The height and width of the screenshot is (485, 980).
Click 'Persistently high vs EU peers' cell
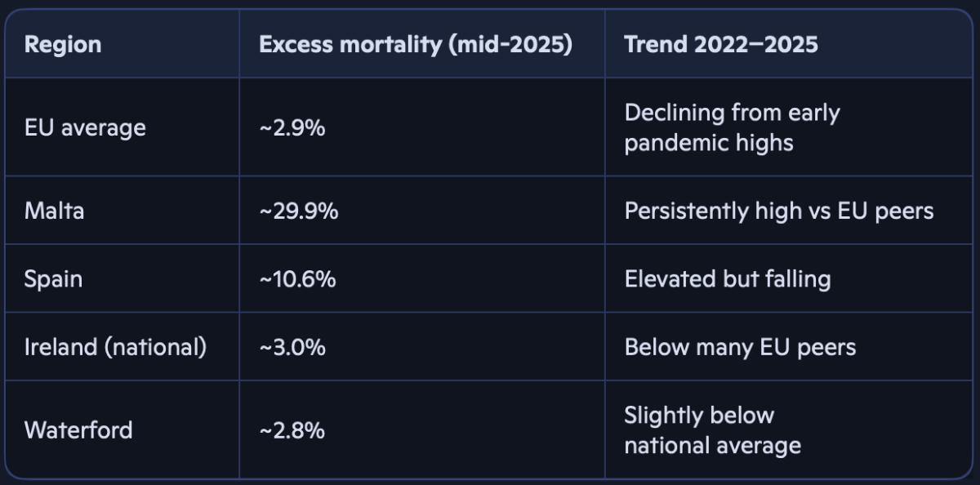[x=778, y=211]
